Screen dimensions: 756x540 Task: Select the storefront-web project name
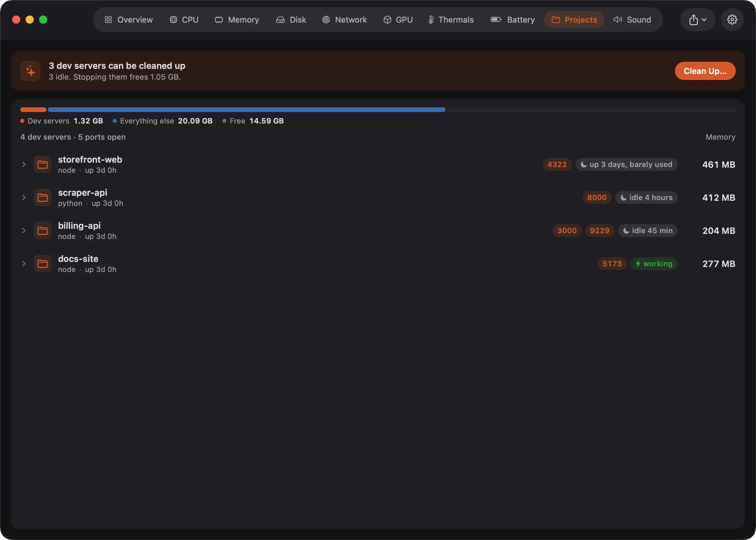[x=90, y=160]
